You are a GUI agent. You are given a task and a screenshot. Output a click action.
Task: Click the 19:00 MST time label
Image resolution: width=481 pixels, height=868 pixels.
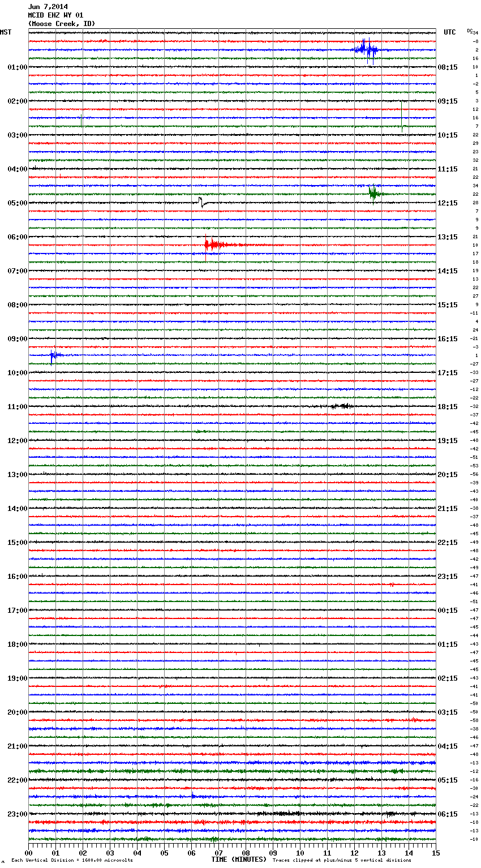(18, 678)
